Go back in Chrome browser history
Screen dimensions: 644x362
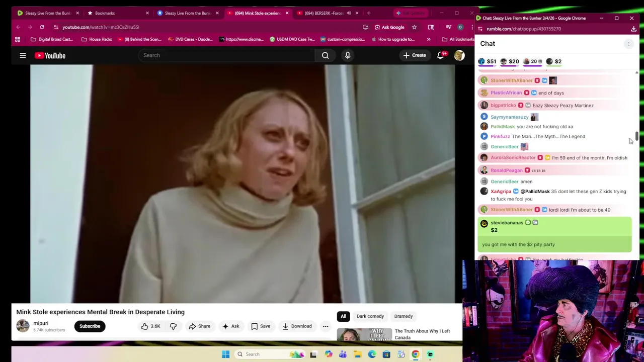(19, 27)
